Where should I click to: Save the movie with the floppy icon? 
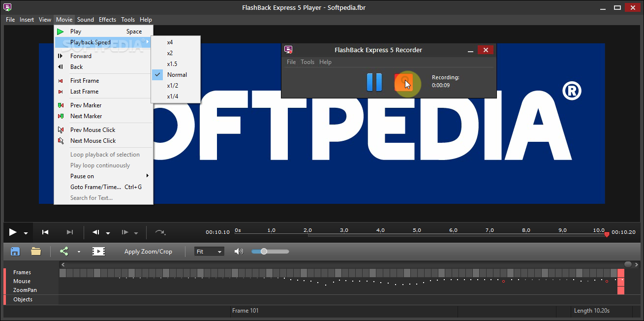15,251
